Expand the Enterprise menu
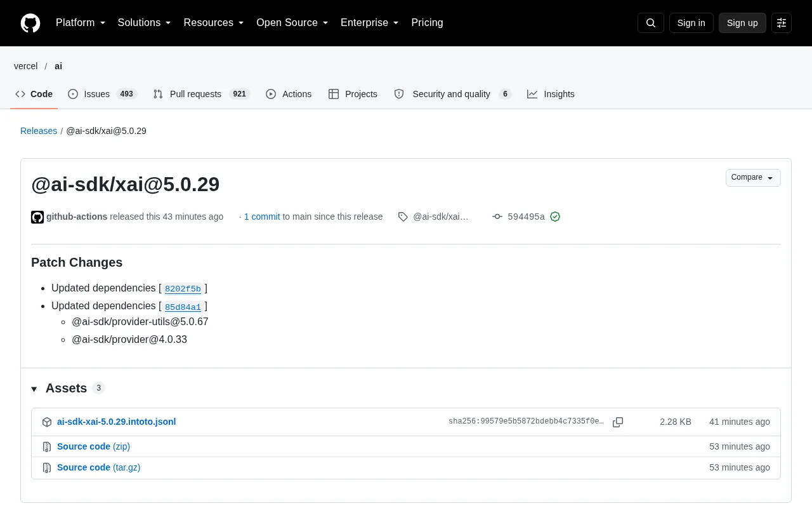The image size is (812, 508). [x=370, y=23]
